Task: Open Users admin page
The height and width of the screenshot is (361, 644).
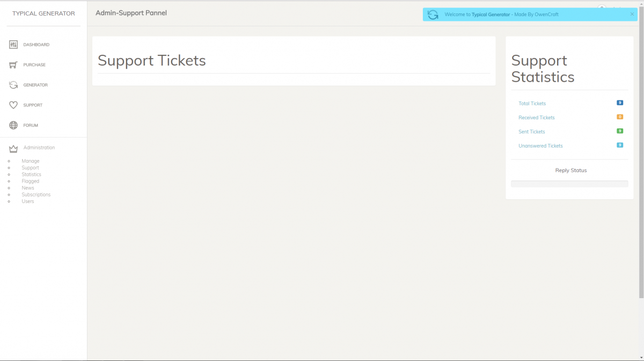Action: coord(28,201)
